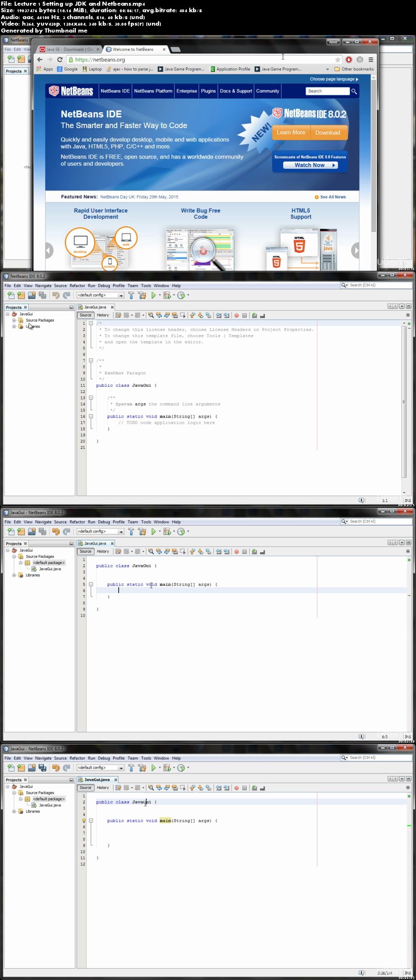Go back in the Chrome browser

(40, 59)
